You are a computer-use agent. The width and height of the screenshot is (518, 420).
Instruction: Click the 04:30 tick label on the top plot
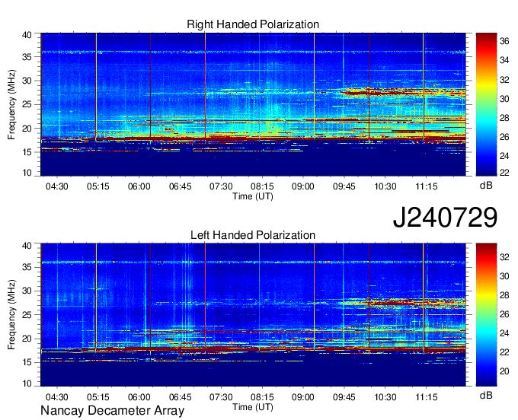pos(57,186)
